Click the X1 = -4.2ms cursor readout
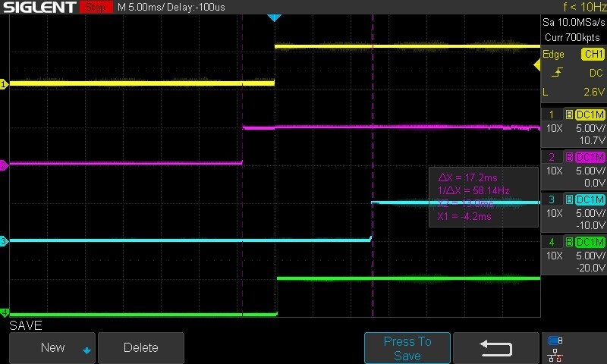Viewport: 607px width, 364px height. tap(464, 216)
